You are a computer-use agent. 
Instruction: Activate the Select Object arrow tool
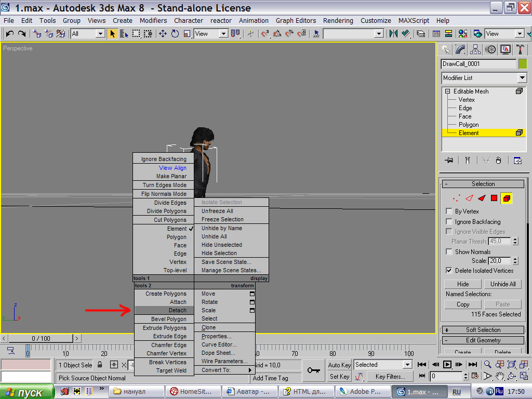(112, 34)
